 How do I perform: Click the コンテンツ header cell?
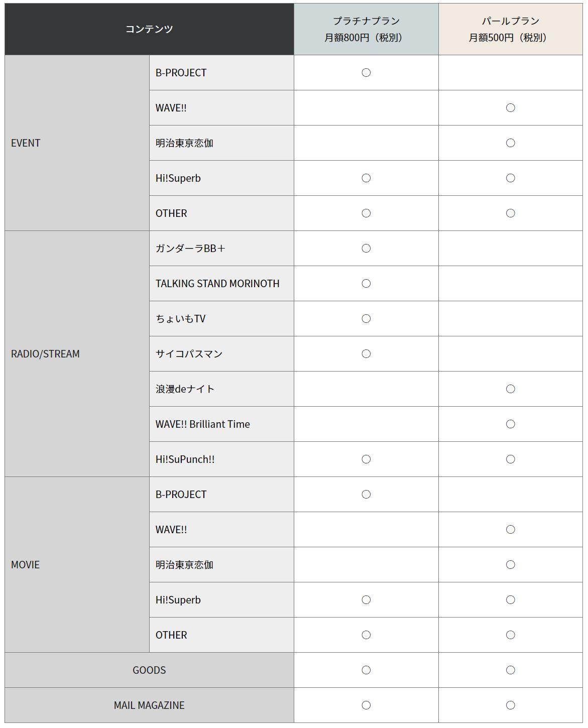149,29
